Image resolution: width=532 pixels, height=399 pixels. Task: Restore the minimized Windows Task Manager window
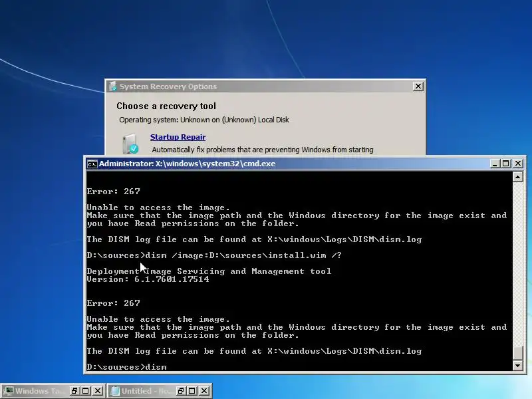74,391
